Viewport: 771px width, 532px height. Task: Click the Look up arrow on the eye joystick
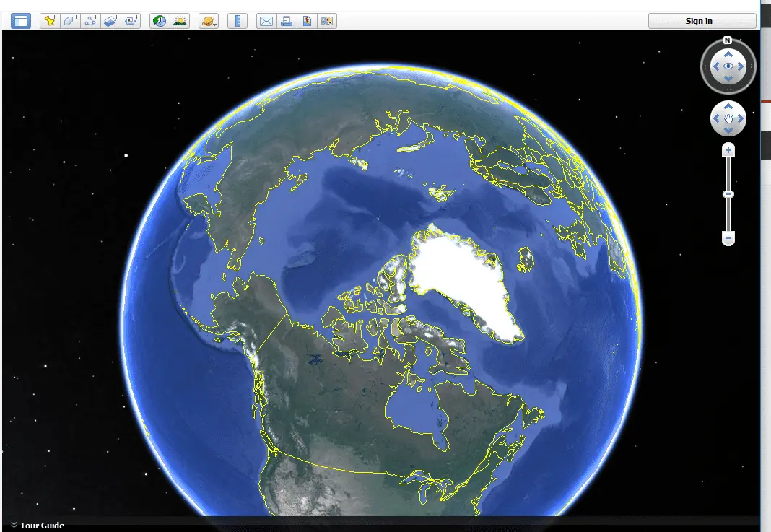728,54
